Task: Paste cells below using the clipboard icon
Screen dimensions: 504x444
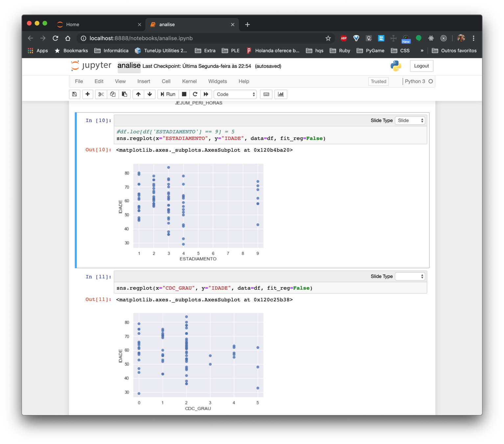Action: coord(125,94)
